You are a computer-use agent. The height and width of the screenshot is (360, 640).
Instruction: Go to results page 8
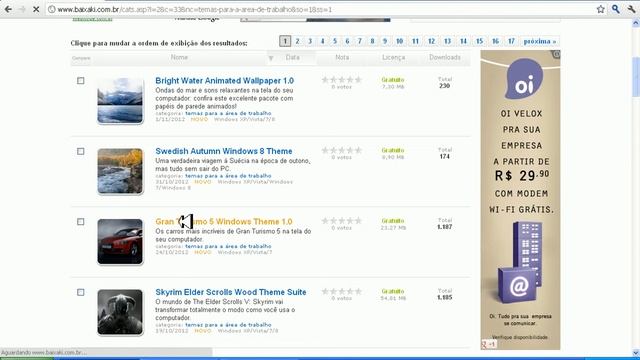[372, 41]
